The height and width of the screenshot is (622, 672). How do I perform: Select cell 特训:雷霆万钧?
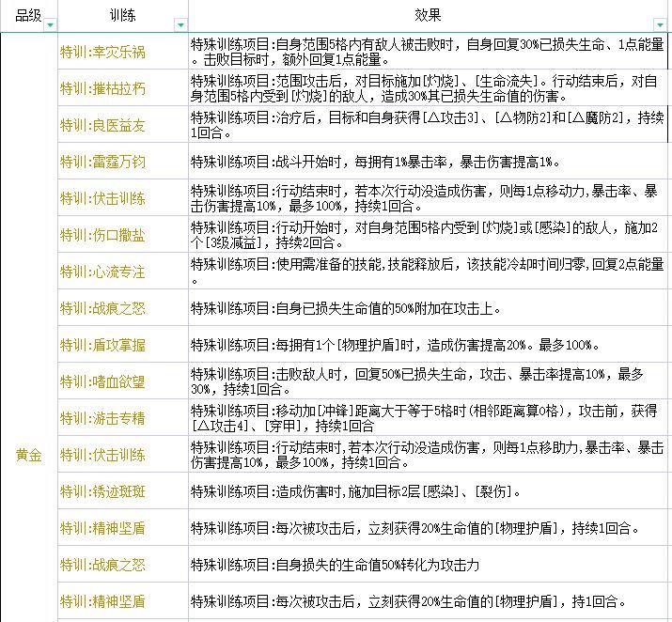(x=123, y=162)
